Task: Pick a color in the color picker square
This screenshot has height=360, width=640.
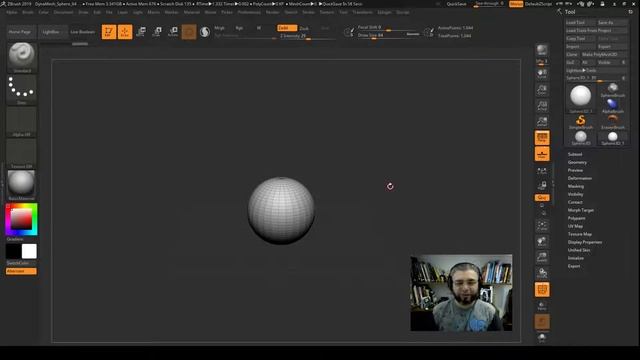Action: (x=21, y=219)
